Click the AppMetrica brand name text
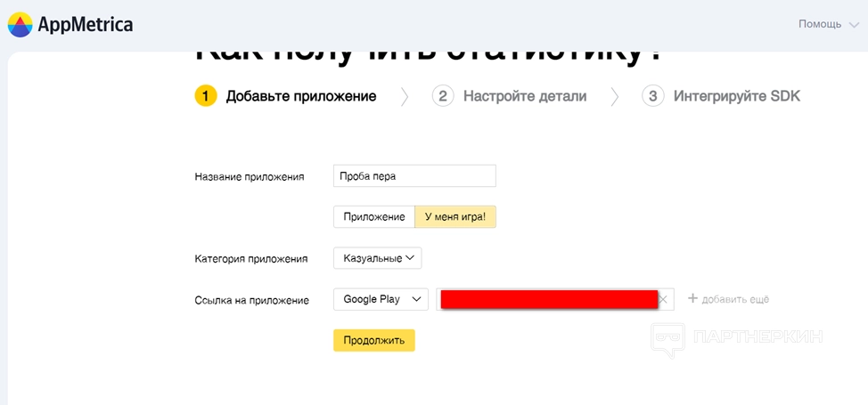868x405 pixels. coord(86,25)
